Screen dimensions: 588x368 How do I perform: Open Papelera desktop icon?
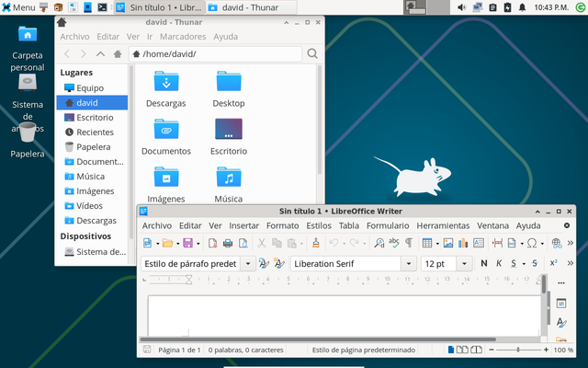(28, 140)
